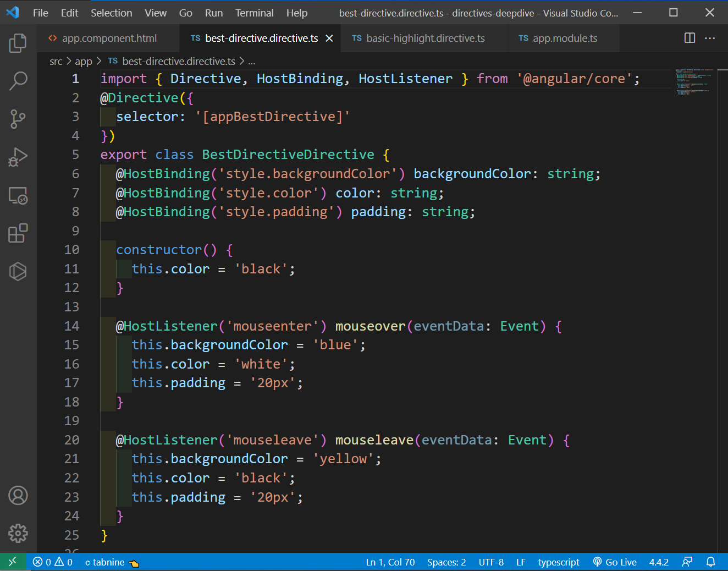Image resolution: width=728 pixels, height=571 pixels.
Task: Click the VS Code logo icon
Action: pyautogui.click(x=13, y=12)
